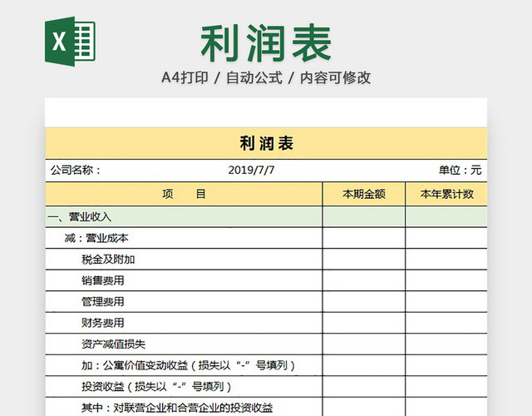Click 本年累计数 cell for 管理费用 row

pos(446,301)
